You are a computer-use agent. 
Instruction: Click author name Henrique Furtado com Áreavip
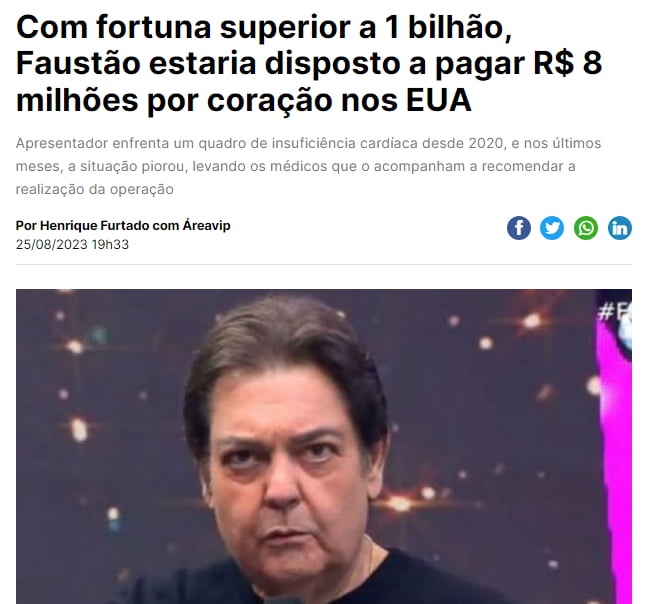tap(123, 226)
